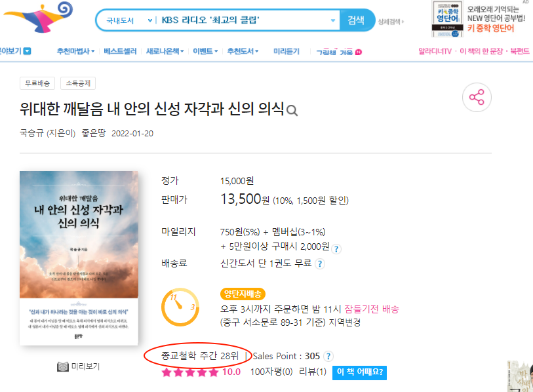Click help icon after 구매시 2,000원
This screenshot has width=533, height=392.
[336, 249]
